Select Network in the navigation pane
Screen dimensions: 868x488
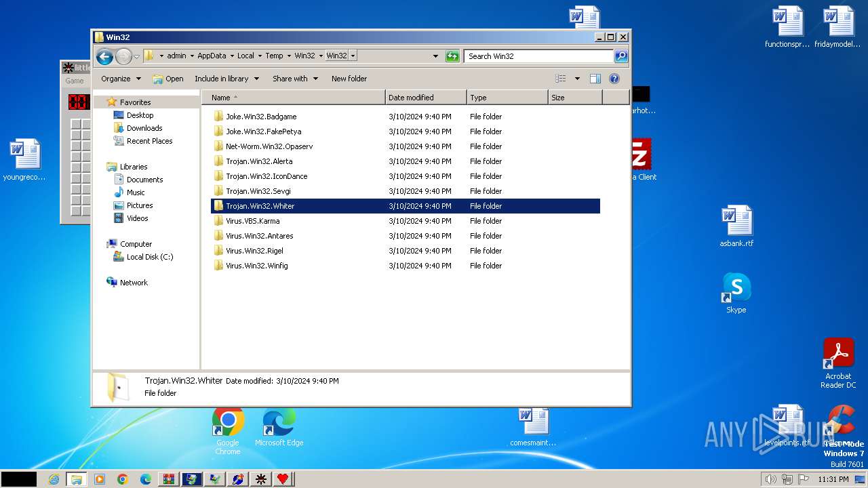pyautogui.click(x=134, y=283)
